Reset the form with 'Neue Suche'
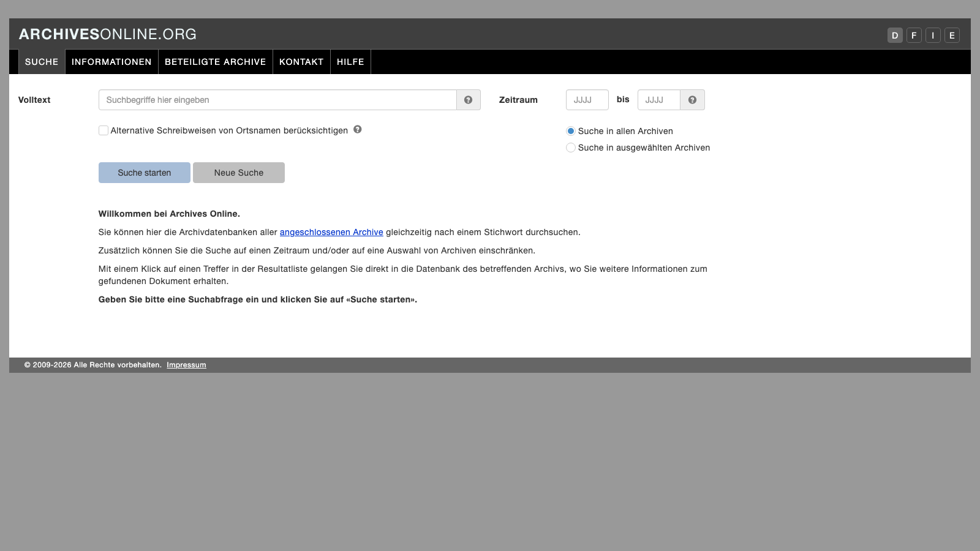The width and height of the screenshot is (980, 551). [238, 173]
